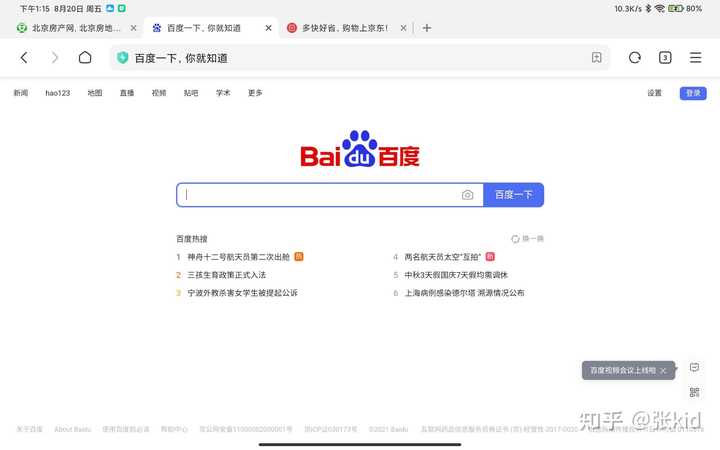The width and height of the screenshot is (720, 450).
Task: Open the About Baidu footer link
Action: click(x=73, y=429)
